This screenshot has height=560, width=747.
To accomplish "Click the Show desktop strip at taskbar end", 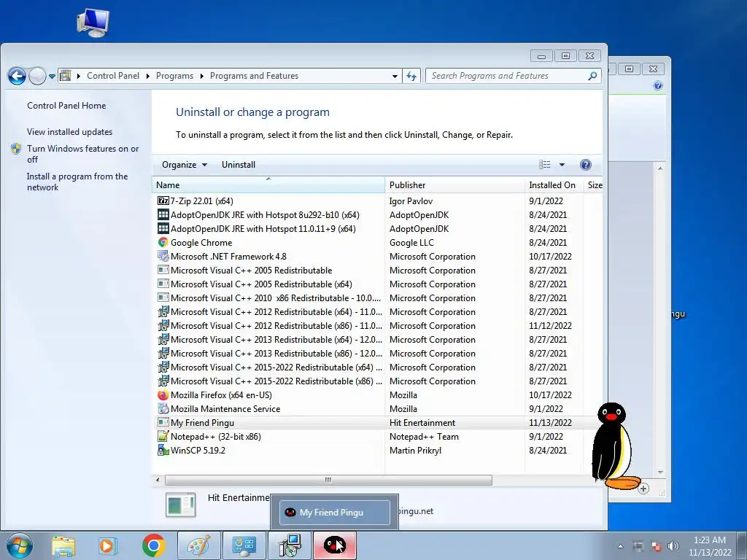I will (742, 545).
